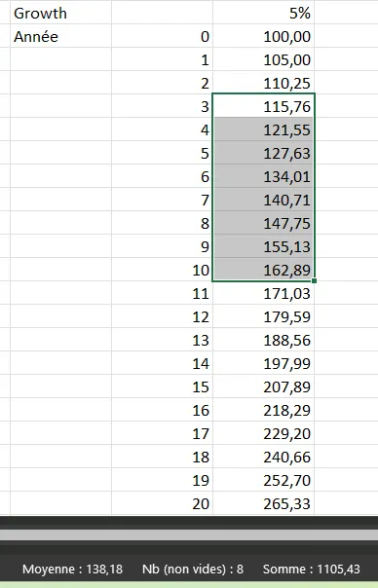Screen dimensions: 378x588
Task: Click year number 0 cell
Action: [162, 36]
